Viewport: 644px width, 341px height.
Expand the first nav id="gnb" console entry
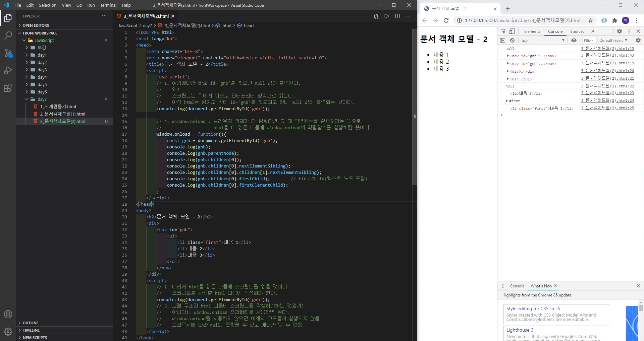point(508,56)
